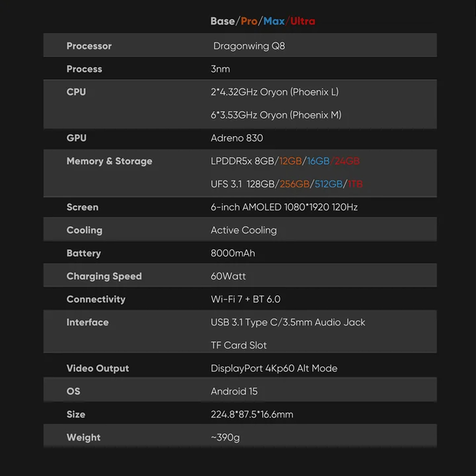The height and width of the screenshot is (476, 476).
Task: Click the Active Cooling value
Action: [x=244, y=230]
